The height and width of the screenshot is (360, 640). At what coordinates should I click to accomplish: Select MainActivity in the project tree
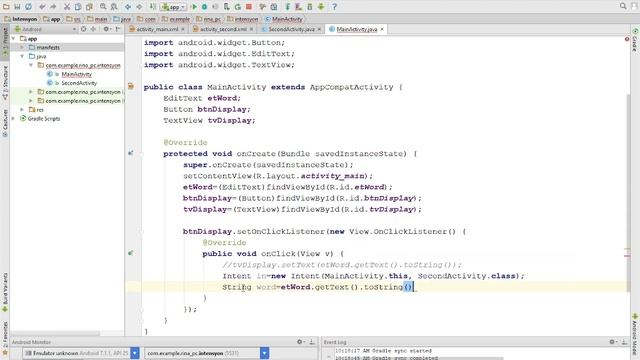[76, 74]
